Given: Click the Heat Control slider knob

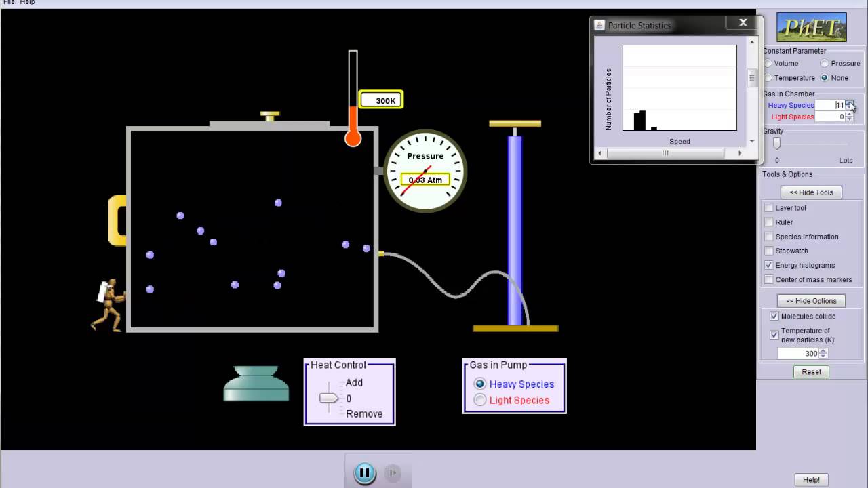Looking at the screenshot, I should 329,399.
